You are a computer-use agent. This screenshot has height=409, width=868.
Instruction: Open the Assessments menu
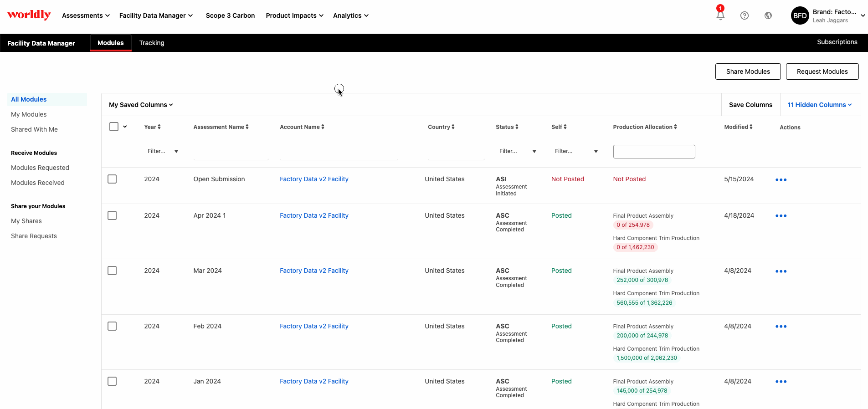point(86,15)
